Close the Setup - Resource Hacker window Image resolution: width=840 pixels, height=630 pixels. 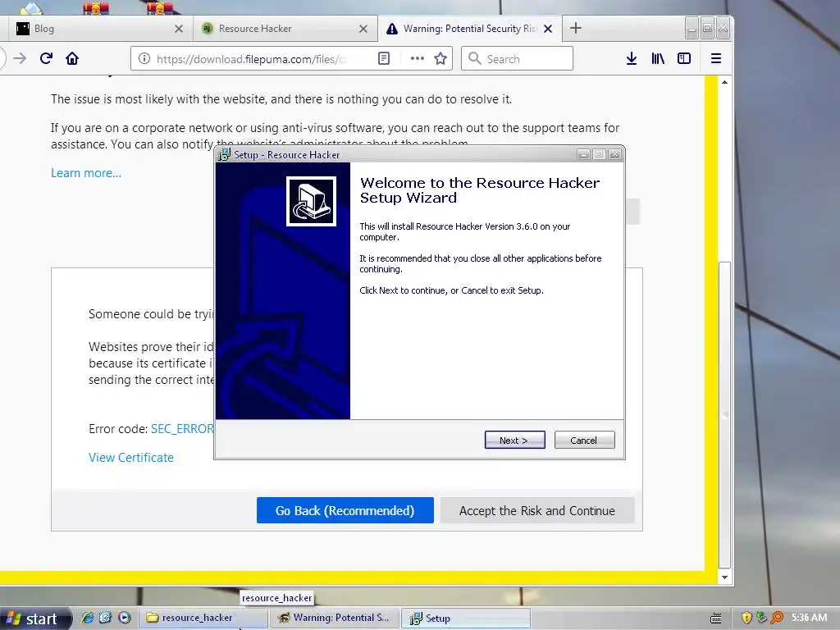(615, 154)
